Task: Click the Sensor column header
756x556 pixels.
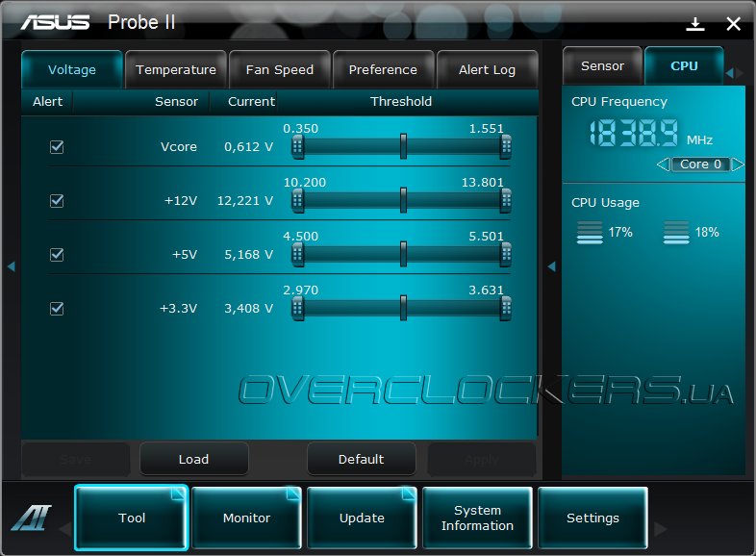Action: pyautogui.click(x=176, y=101)
